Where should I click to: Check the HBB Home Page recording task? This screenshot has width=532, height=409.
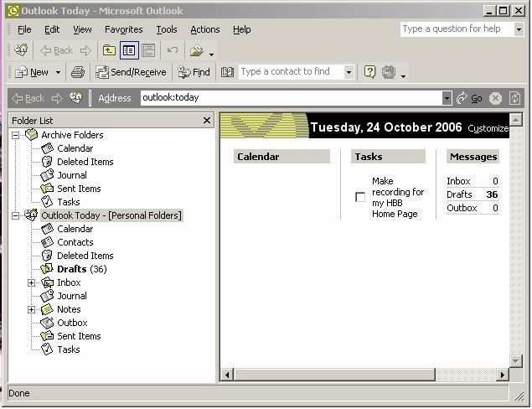(x=360, y=197)
